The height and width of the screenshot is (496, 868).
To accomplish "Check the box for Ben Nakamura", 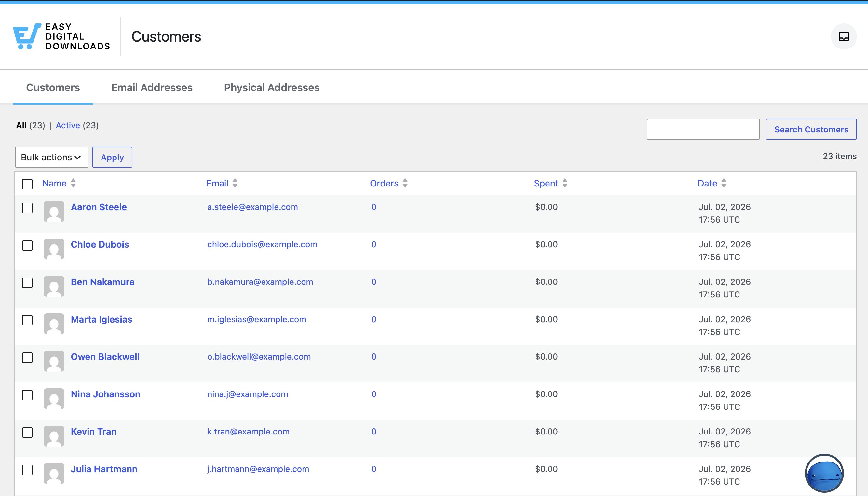I will coord(27,283).
